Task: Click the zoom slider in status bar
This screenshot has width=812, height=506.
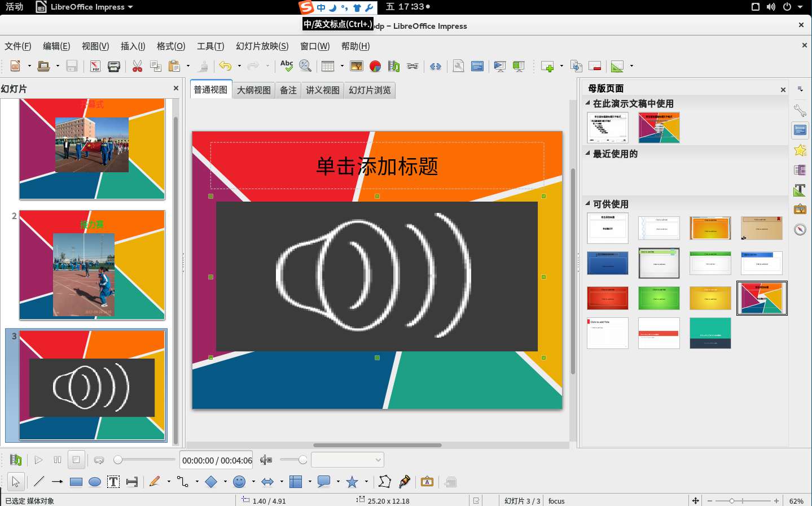Action: (743, 501)
